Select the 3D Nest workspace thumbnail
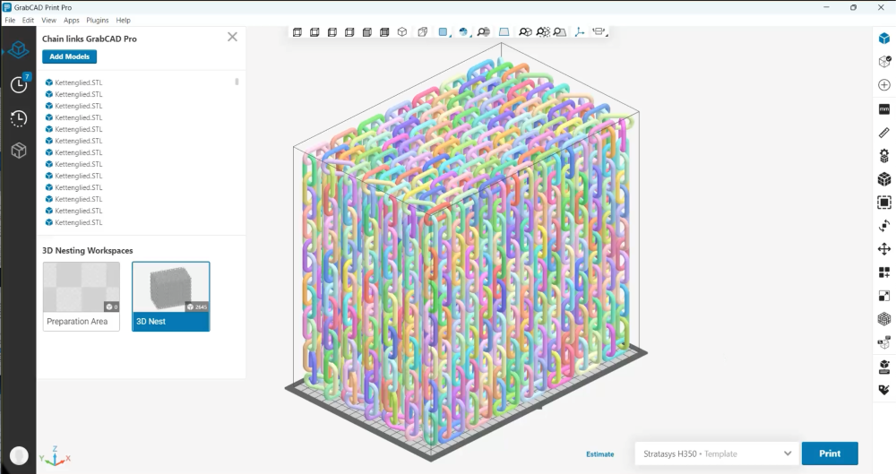 click(x=171, y=296)
